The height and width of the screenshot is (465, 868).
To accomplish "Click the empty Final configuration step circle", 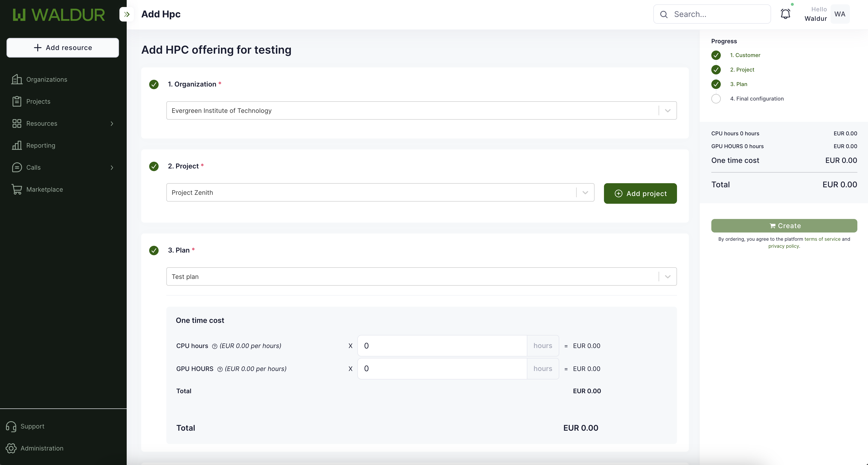I will click(716, 99).
